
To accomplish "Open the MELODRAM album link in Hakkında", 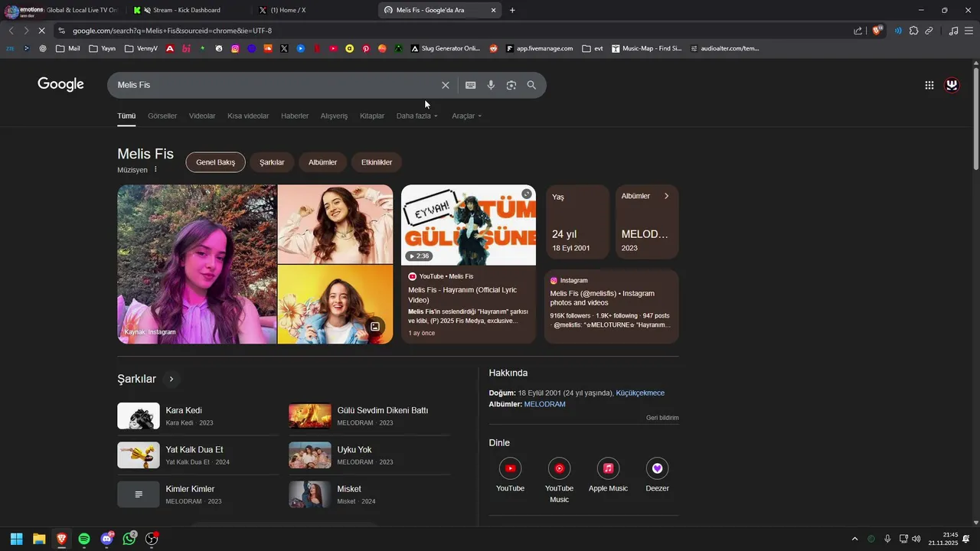I will [x=545, y=404].
